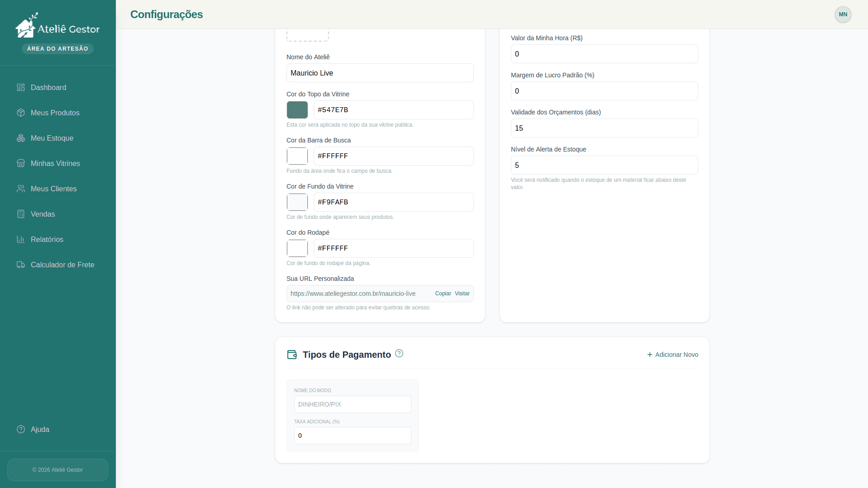Click Visitar link next to the URL

(462, 294)
